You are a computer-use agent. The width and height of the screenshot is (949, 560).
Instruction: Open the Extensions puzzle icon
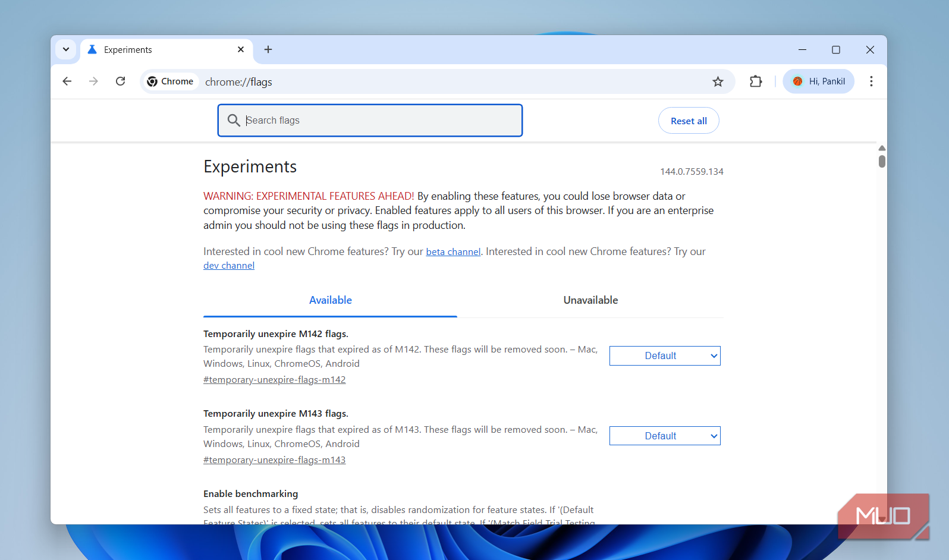coord(756,81)
